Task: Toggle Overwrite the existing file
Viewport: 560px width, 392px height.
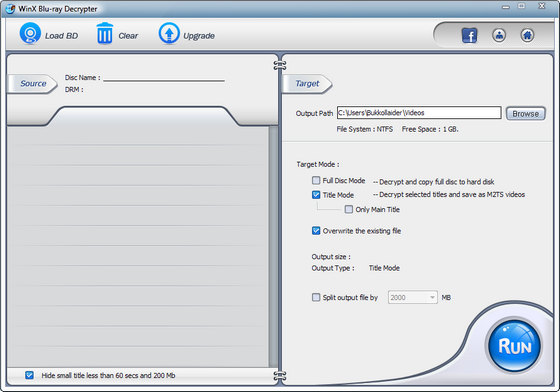Action: (x=316, y=231)
